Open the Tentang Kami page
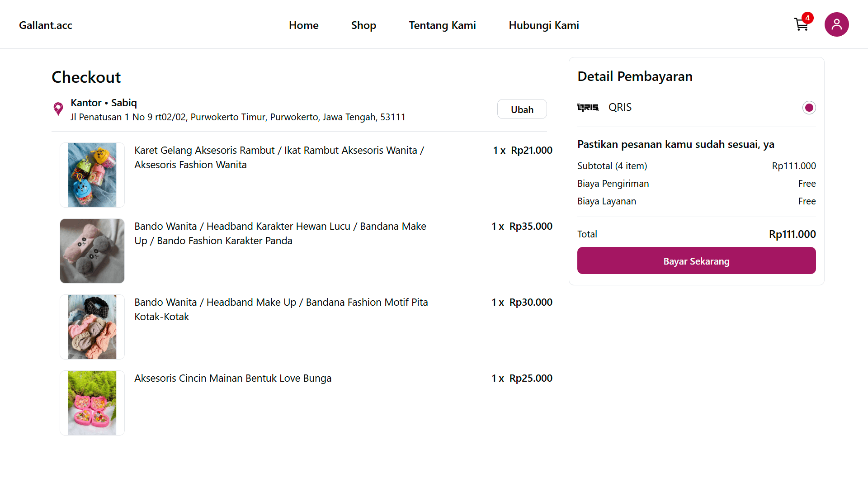The image size is (868, 483). [x=442, y=25]
